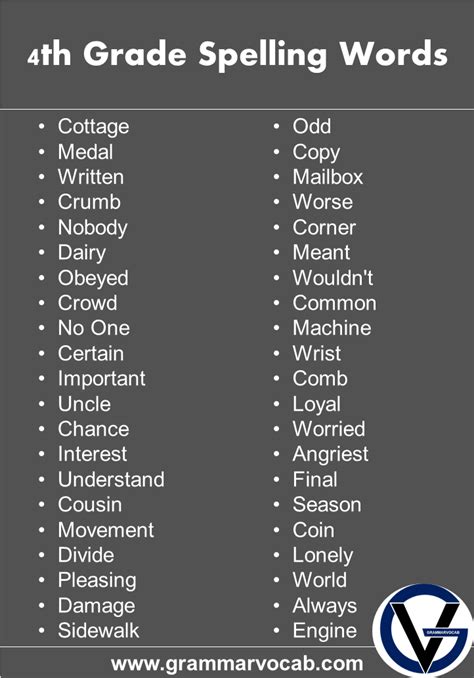474x678 pixels.
Task: Click the word Season
Action: (327, 505)
